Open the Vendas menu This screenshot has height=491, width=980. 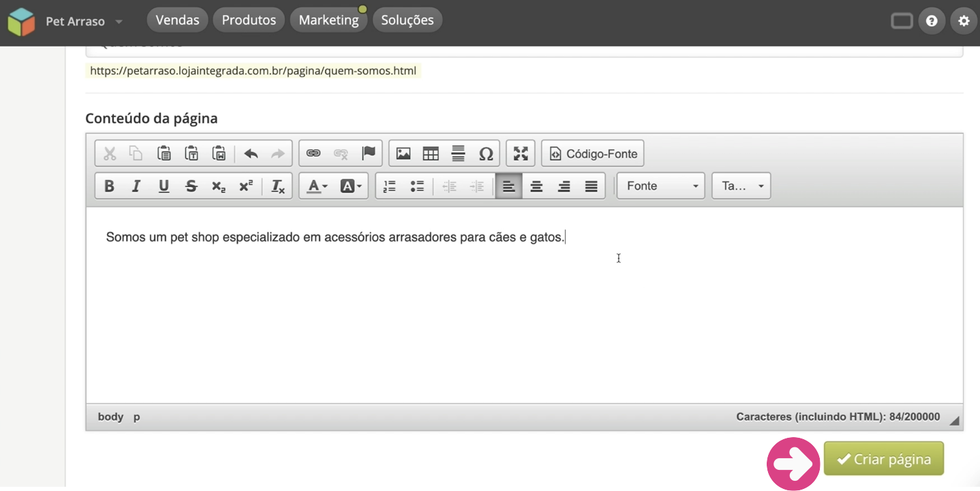177,20
